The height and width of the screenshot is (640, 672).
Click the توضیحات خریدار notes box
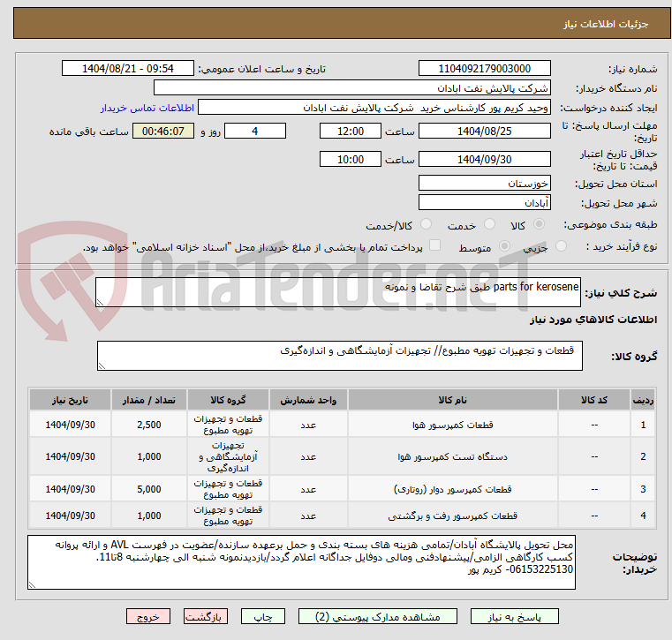click(x=301, y=561)
